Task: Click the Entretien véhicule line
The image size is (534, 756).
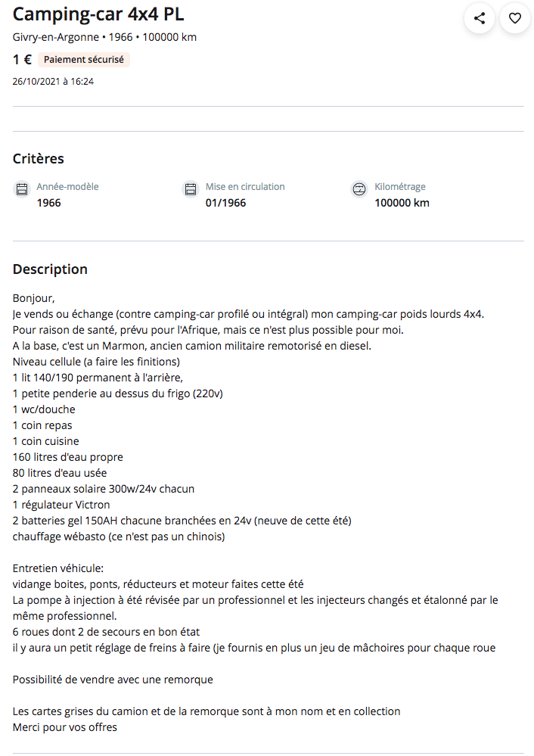Action: click(x=58, y=568)
